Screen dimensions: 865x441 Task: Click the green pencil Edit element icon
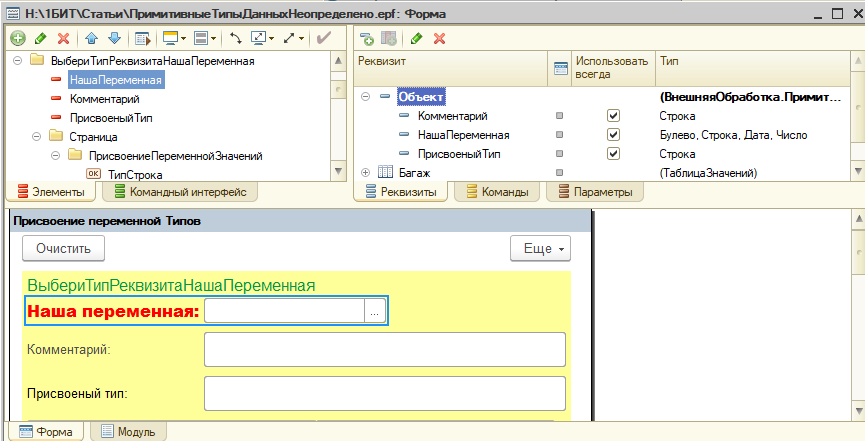(41, 38)
